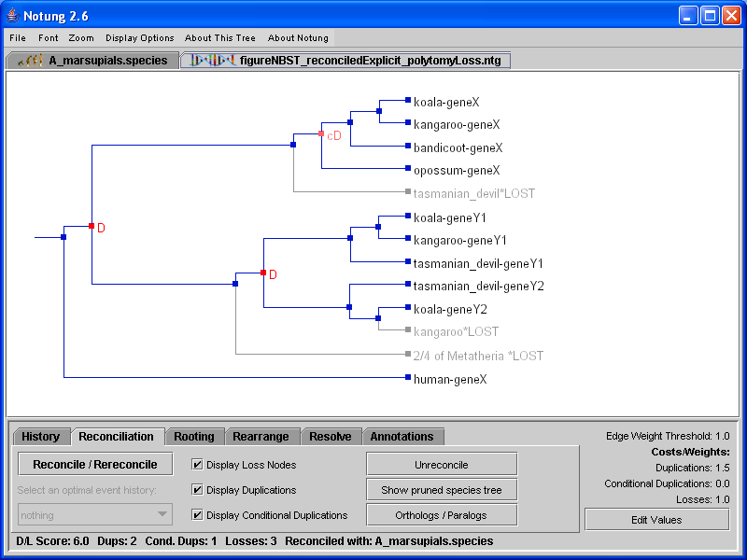Click the pink conditional duplication cD node
Image resolution: width=747 pixels, height=560 pixels.
[x=321, y=134]
